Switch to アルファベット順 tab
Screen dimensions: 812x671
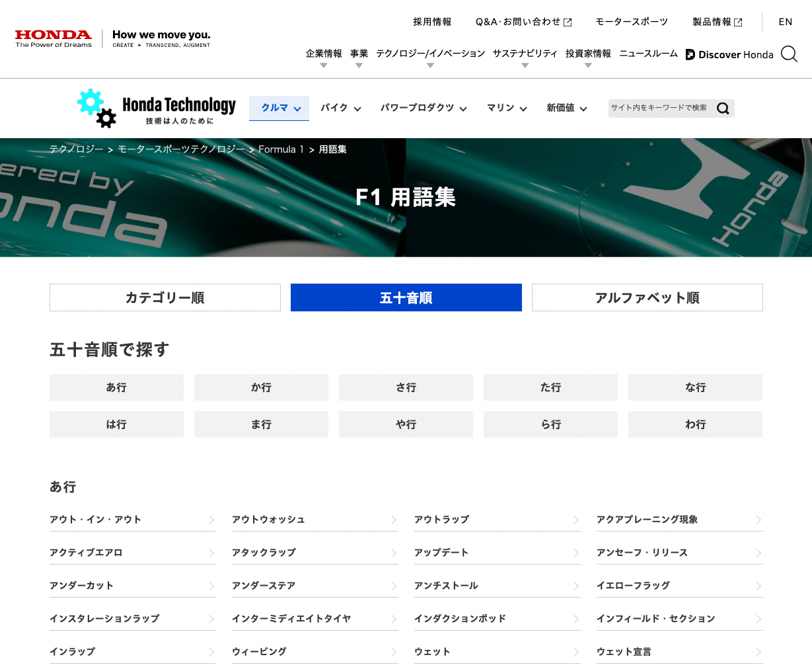coord(647,297)
